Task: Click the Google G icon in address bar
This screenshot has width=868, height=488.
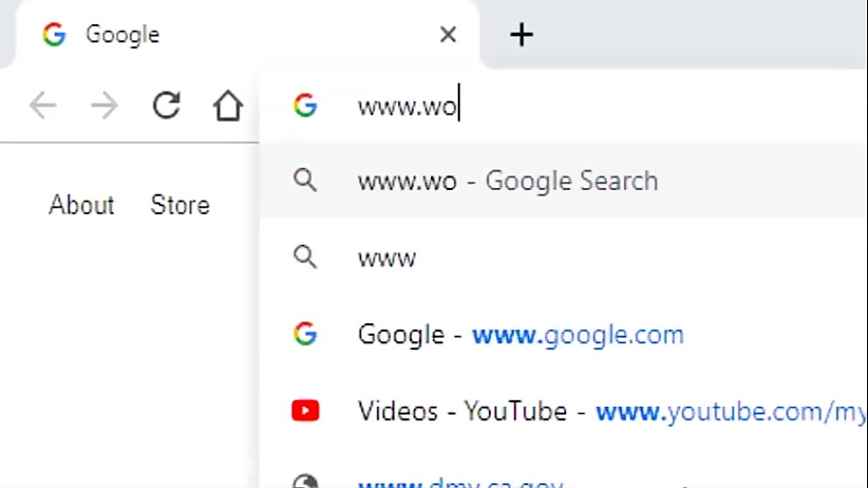Action: coord(305,105)
